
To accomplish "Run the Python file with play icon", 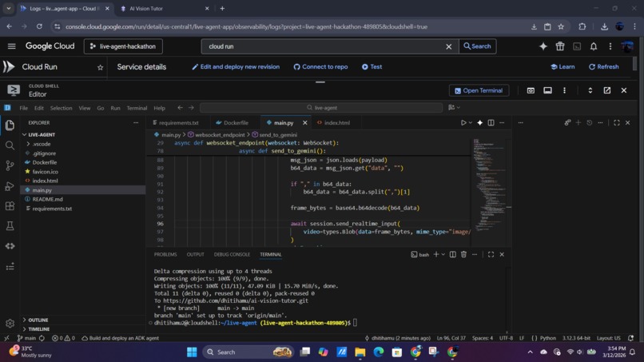I will (463, 122).
